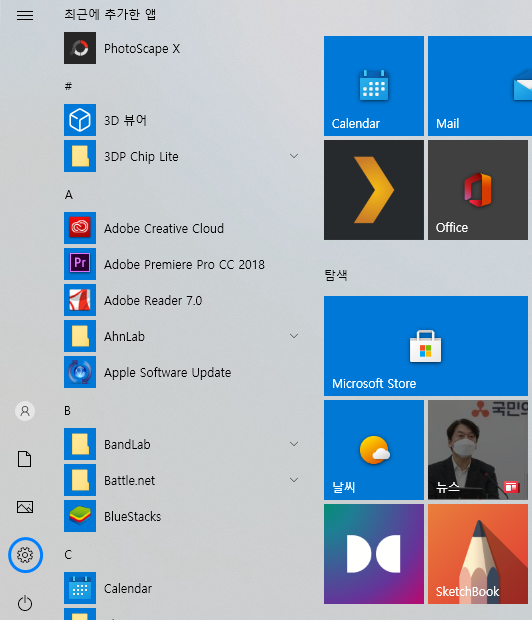Click the 탐색 tile group title
Screen dimensions: 532x620
click(x=336, y=275)
